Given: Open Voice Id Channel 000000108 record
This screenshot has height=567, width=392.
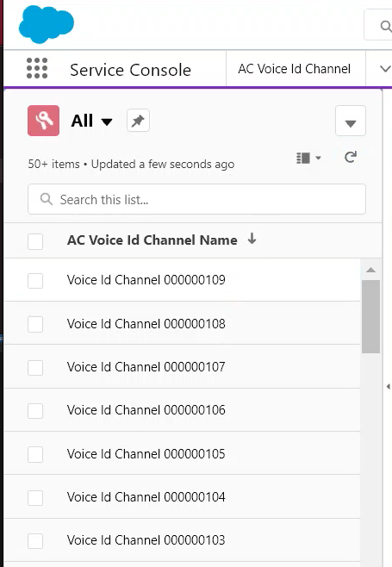Looking at the screenshot, I should 146,324.
